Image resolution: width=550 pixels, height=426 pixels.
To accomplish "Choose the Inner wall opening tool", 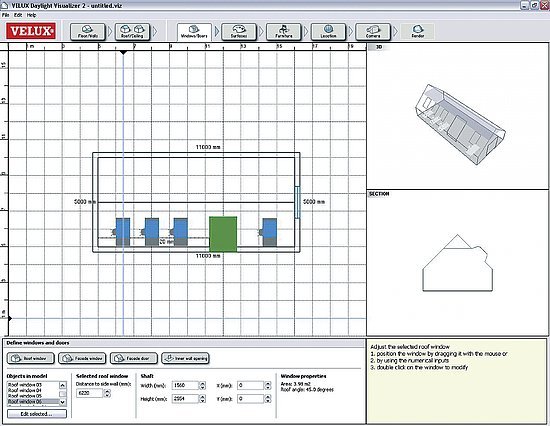I will click(x=185, y=358).
